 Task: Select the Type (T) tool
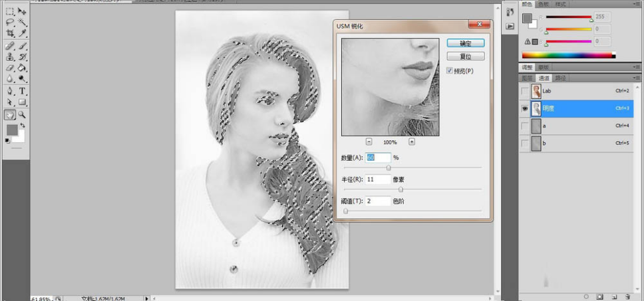(22, 91)
